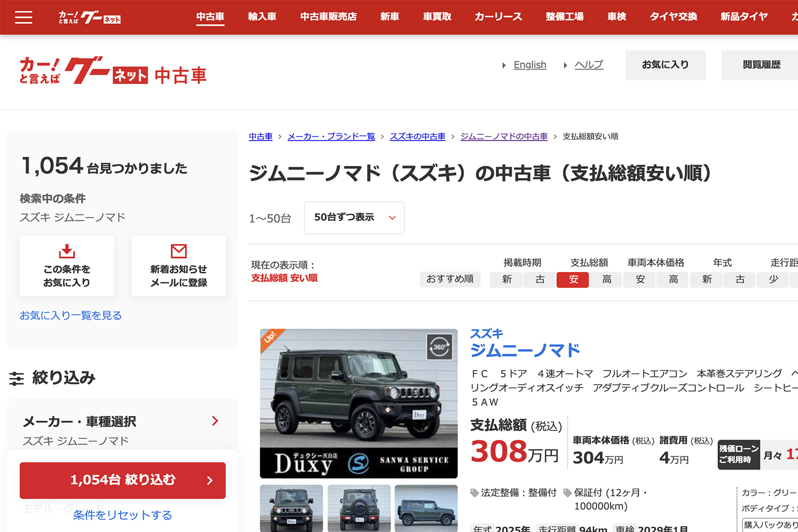Click the save icon on この条件をお気に入り
This screenshot has width=798, height=532.
(66, 251)
